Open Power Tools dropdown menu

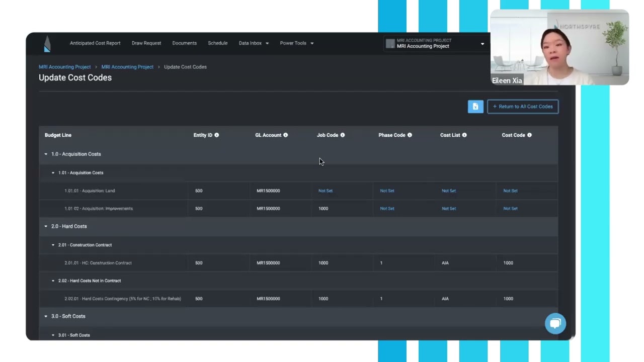(x=297, y=43)
